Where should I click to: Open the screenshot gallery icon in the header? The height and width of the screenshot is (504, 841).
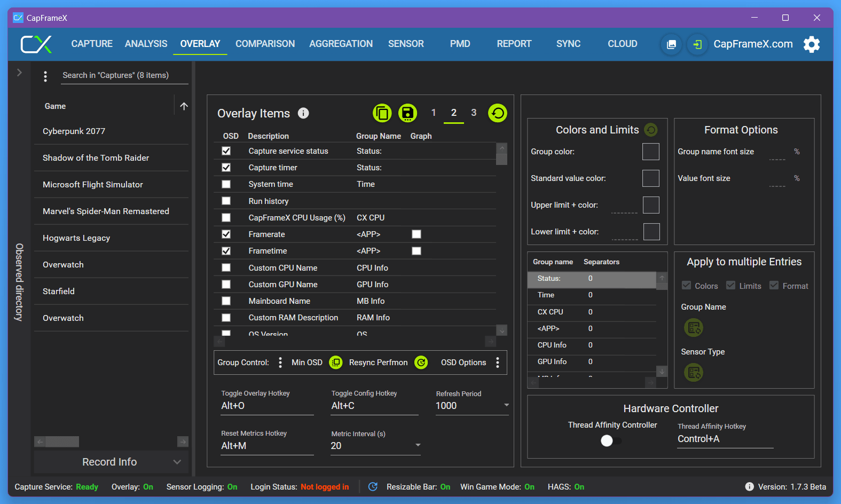pos(671,44)
